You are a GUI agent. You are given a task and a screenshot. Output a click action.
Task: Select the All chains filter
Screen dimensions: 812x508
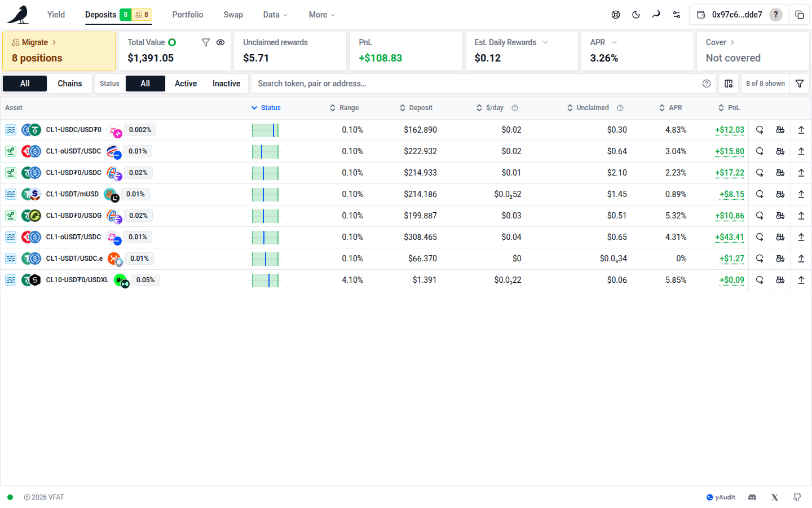(x=25, y=84)
